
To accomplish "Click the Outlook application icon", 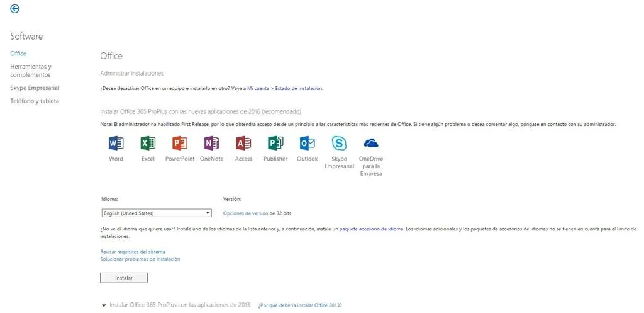I will pos(307,143).
